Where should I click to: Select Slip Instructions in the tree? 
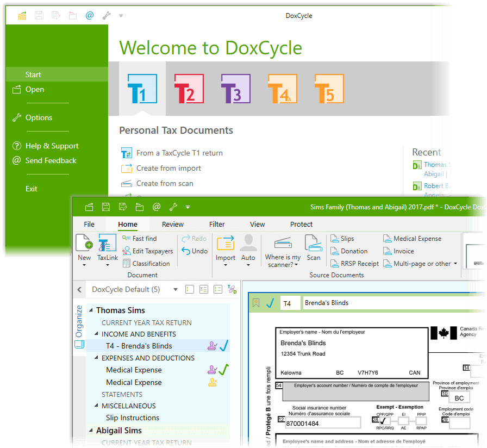133,418
